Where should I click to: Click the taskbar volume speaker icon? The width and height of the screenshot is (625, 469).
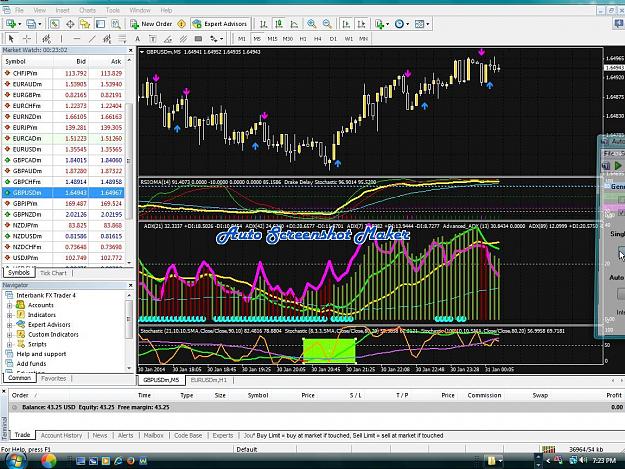point(583,461)
